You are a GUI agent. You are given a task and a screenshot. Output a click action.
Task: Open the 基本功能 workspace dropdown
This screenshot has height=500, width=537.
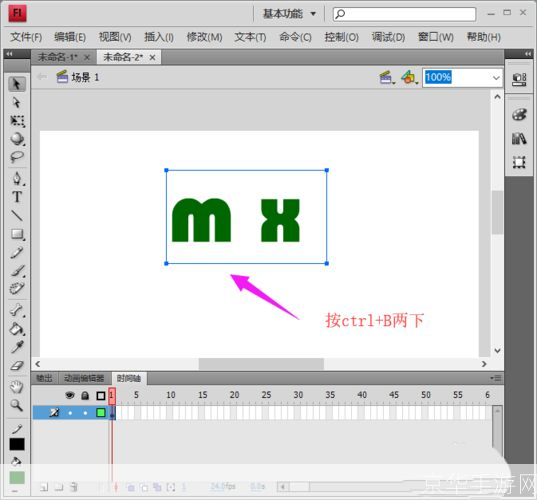[289, 14]
